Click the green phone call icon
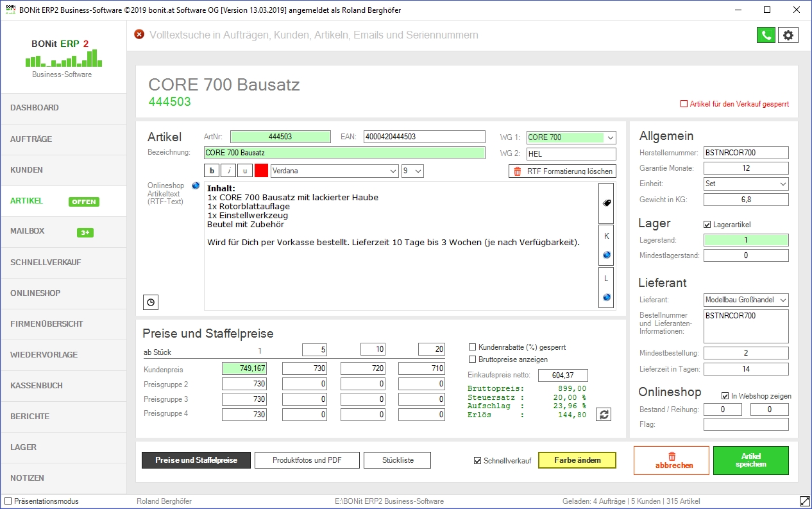The height and width of the screenshot is (509, 812). pos(766,35)
